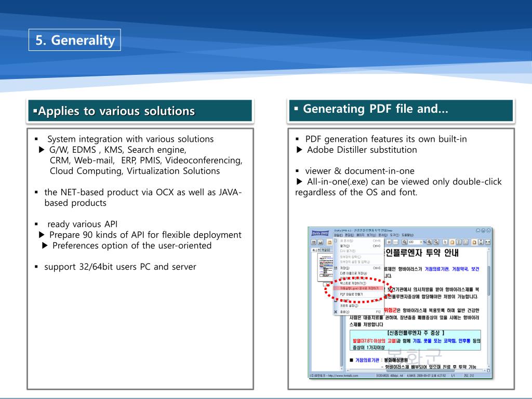Click the vertical scrollbar thumb of the document
Image resolution: width=532 pixels, height=399 pixels.
coord(489,281)
